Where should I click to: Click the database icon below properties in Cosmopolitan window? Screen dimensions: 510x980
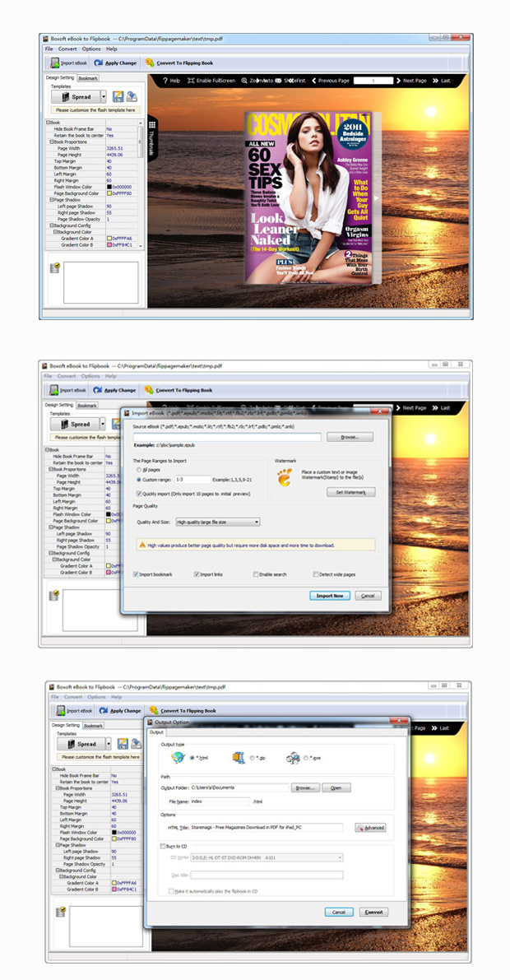pyautogui.click(x=54, y=267)
